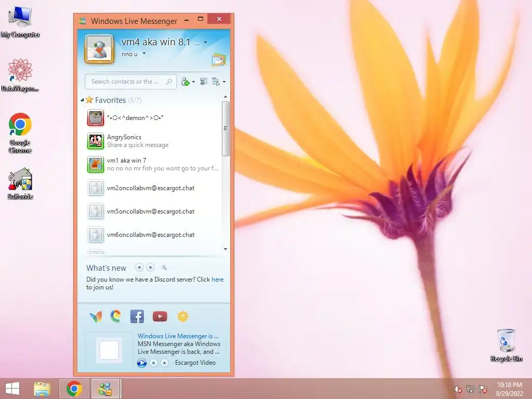Click the demon contact avatar
The image size is (532, 399).
(x=96, y=118)
